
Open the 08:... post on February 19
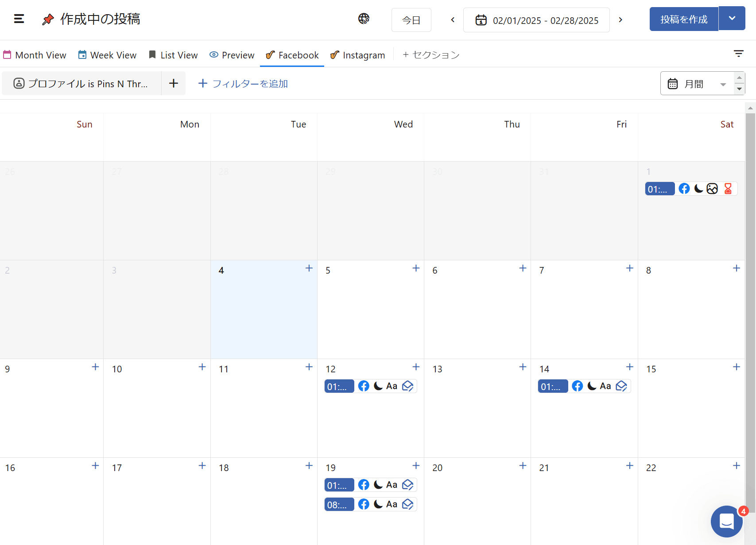[339, 505]
